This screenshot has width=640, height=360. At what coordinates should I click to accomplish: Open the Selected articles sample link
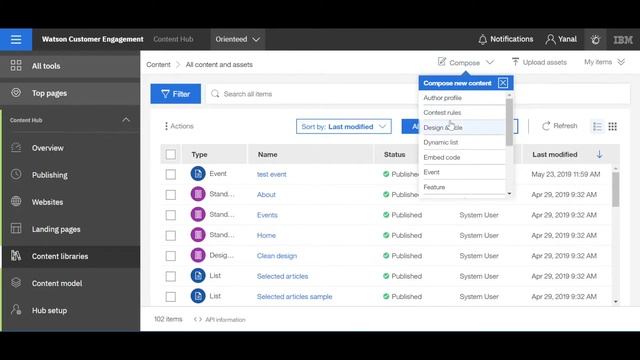(294, 297)
